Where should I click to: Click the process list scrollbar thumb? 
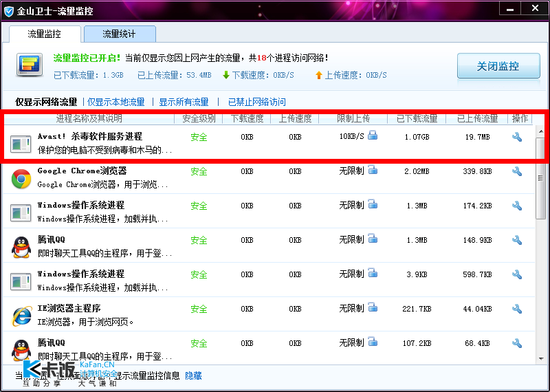tap(540, 178)
